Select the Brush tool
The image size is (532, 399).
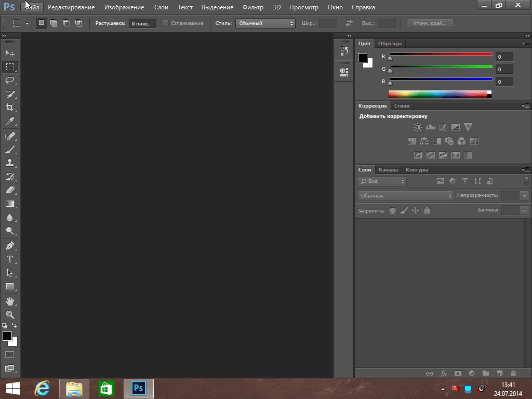[10, 150]
